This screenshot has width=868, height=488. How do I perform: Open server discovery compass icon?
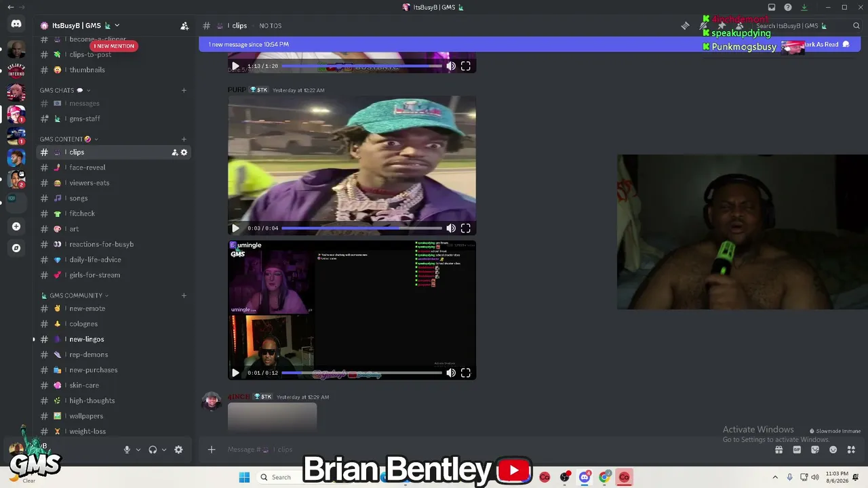(16, 248)
